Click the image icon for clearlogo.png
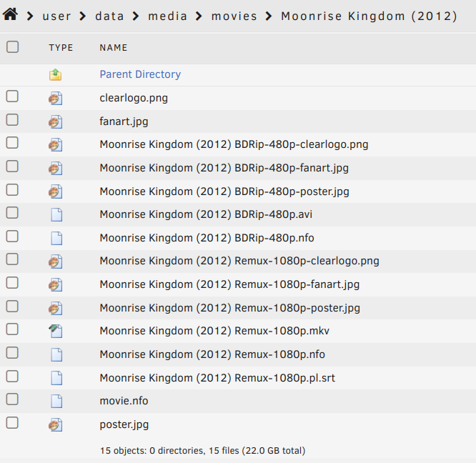The width and height of the screenshot is (476, 463). tap(56, 99)
